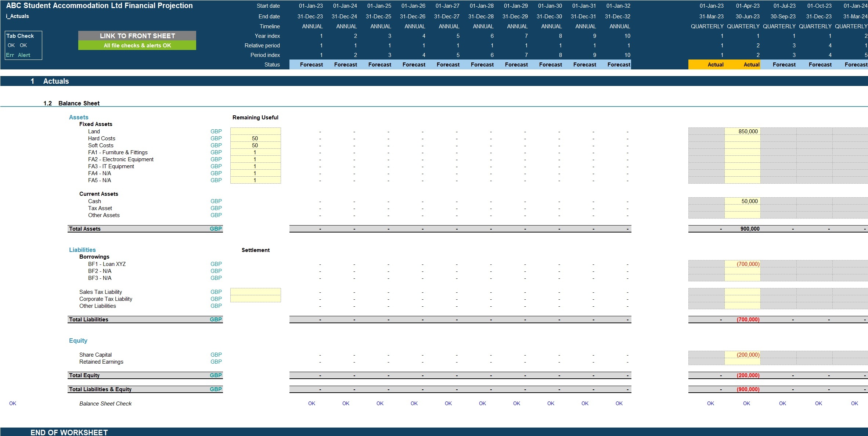Click the Forecast status under 01-Jan-23 annual

point(306,64)
